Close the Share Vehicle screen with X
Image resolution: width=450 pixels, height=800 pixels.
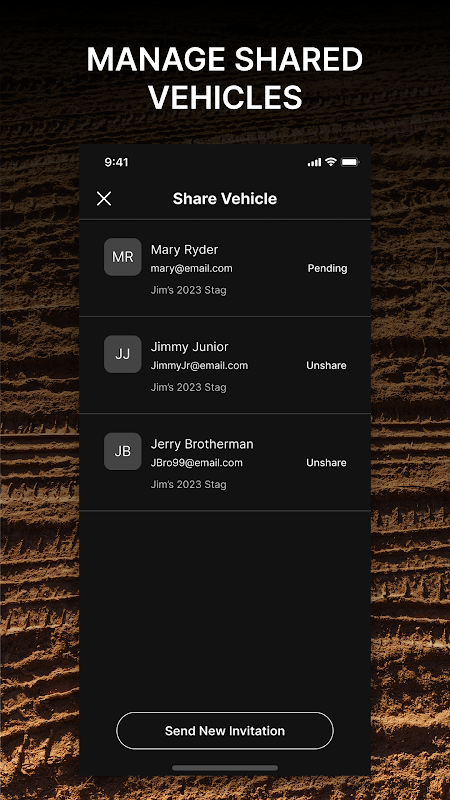click(x=104, y=199)
